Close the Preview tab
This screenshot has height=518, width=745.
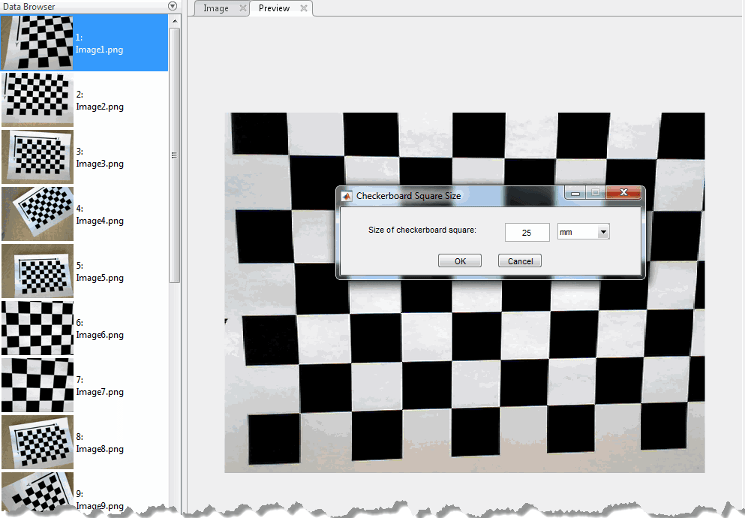tap(304, 8)
